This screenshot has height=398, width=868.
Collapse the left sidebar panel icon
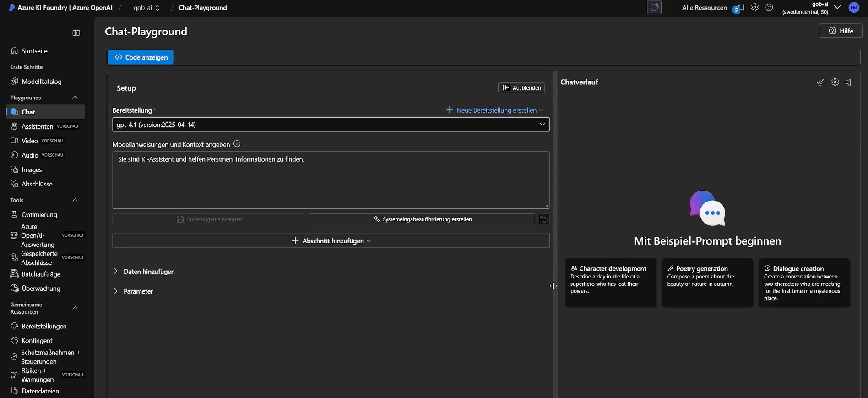[76, 33]
